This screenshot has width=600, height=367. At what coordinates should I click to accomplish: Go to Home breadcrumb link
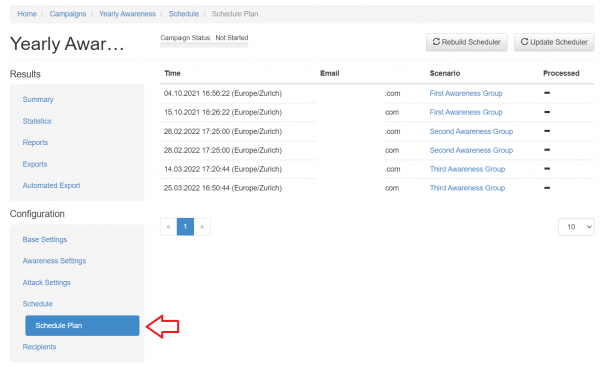pos(27,14)
